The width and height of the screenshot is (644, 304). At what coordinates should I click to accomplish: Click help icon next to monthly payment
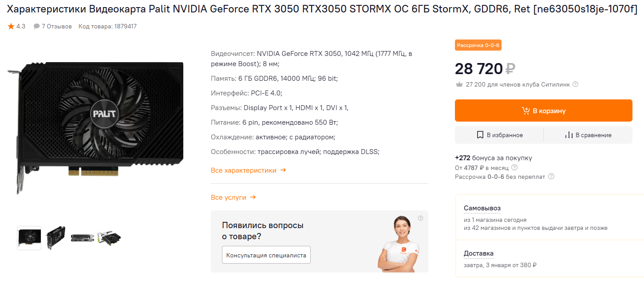[514, 167]
